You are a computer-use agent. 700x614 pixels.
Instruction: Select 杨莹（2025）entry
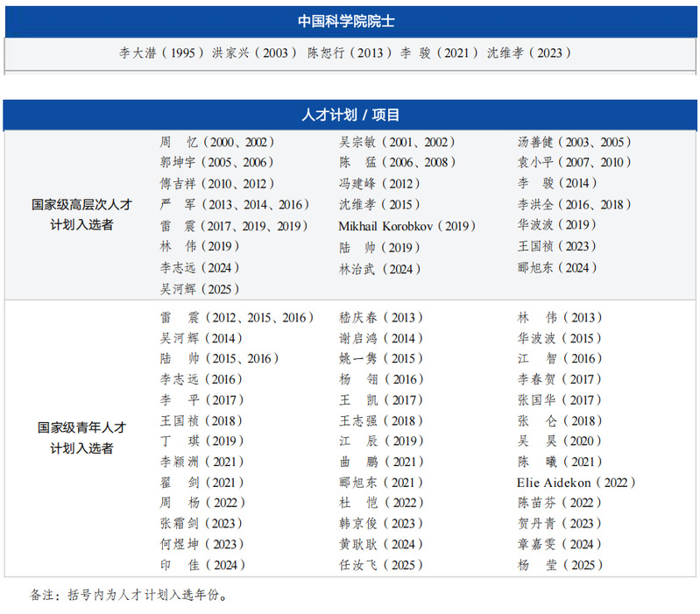560,565
